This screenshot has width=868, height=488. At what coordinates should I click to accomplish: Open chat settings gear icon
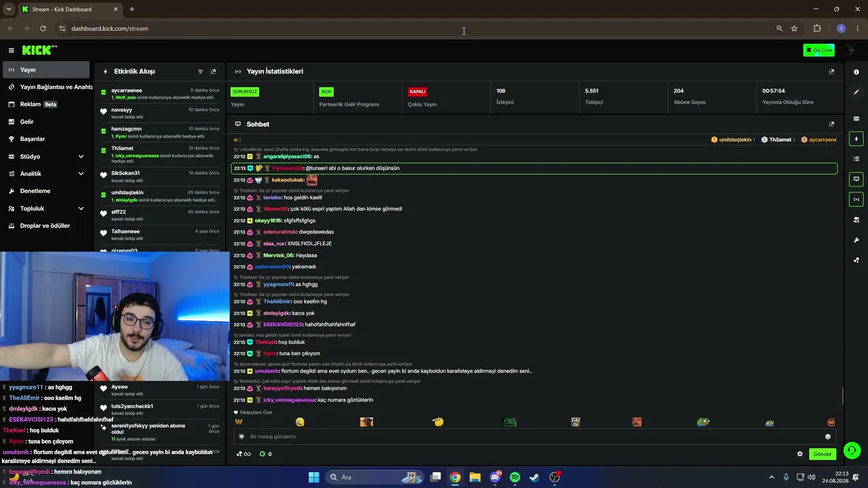(800, 454)
